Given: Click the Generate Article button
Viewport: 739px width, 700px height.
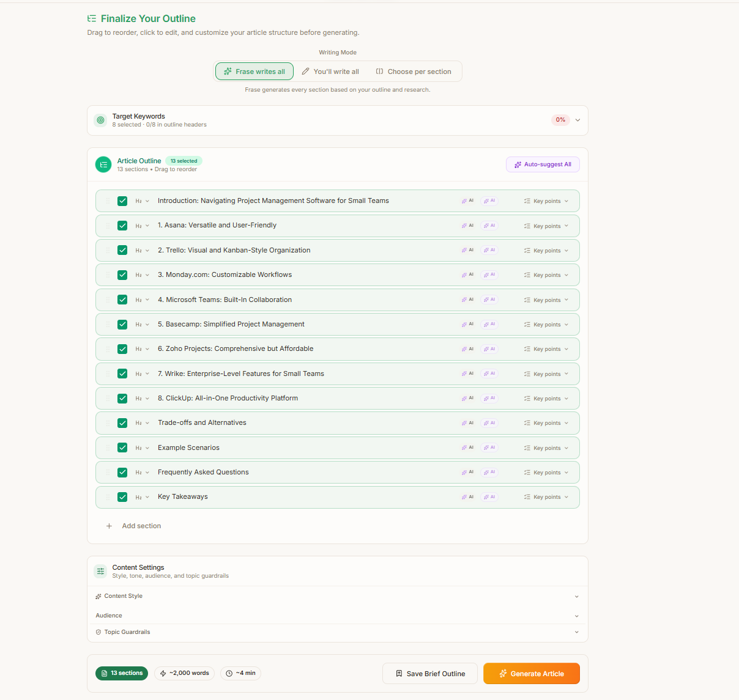Looking at the screenshot, I should tap(531, 673).
